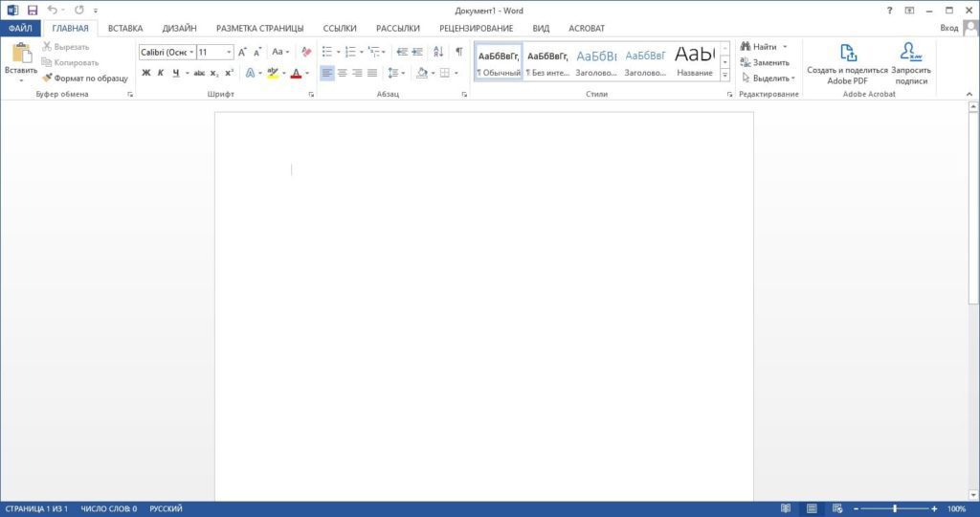Toggle show paragraph marks (¶)
The image size is (980, 517).
(x=458, y=52)
